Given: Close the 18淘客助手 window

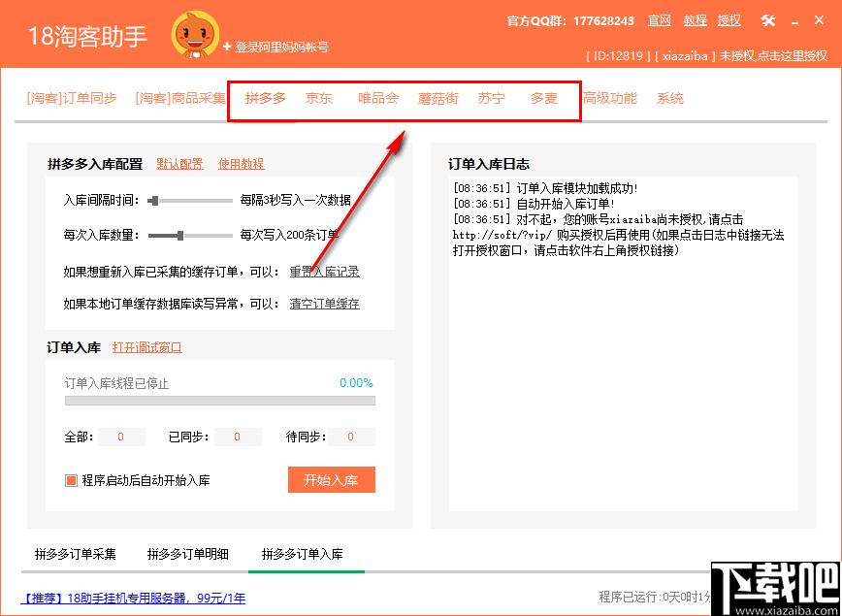Looking at the screenshot, I should pos(819,20).
